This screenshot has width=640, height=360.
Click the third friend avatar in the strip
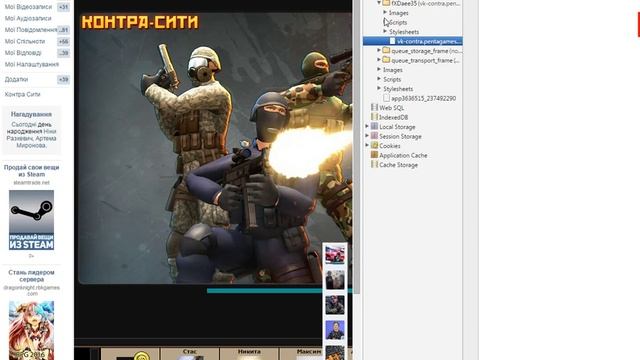coord(335,305)
